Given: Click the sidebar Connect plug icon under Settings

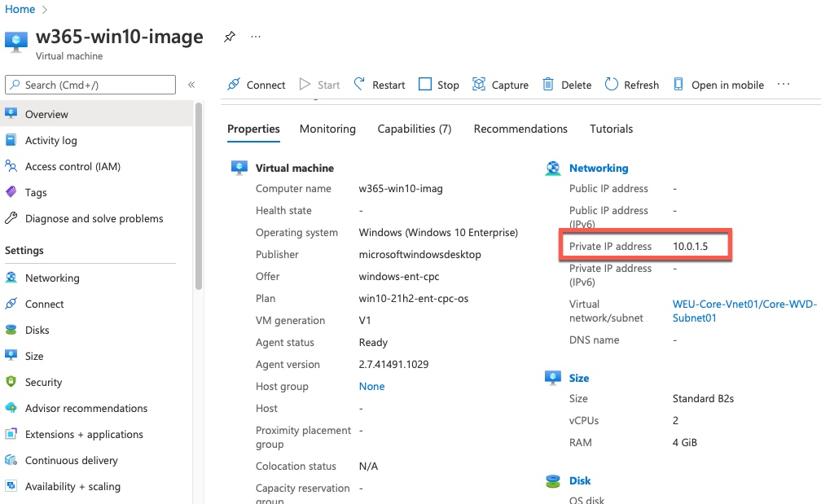Looking at the screenshot, I should [x=11, y=304].
